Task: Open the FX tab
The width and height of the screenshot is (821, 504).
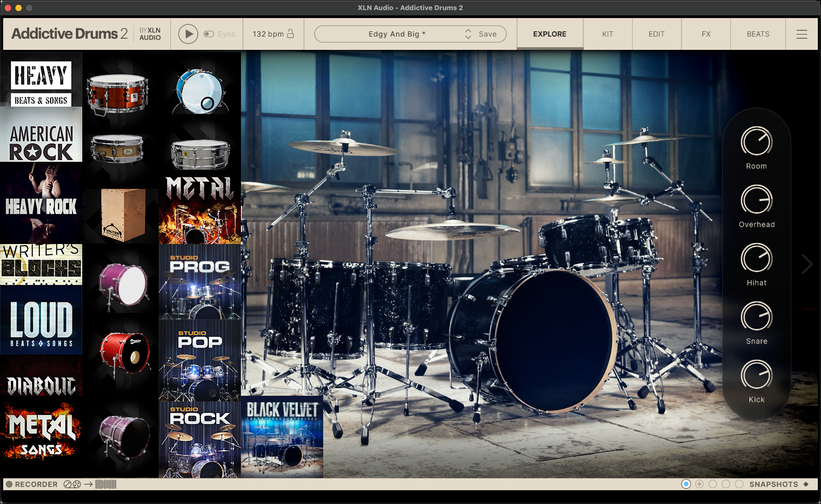Action: [x=706, y=34]
